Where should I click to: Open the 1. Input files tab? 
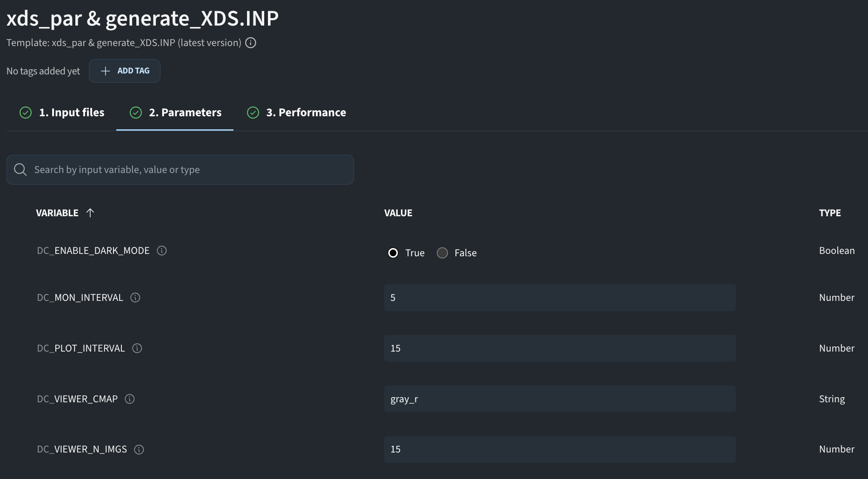click(x=61, y=113)
